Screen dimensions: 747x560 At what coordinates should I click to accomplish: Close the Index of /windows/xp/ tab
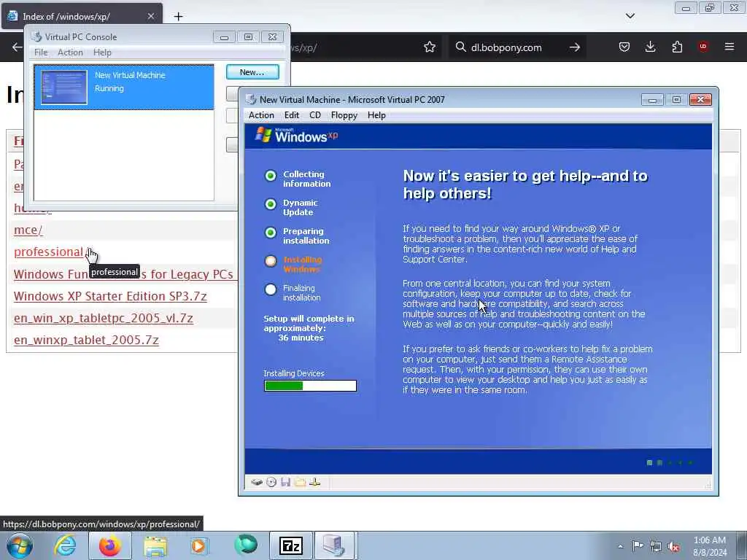[150, 16]
